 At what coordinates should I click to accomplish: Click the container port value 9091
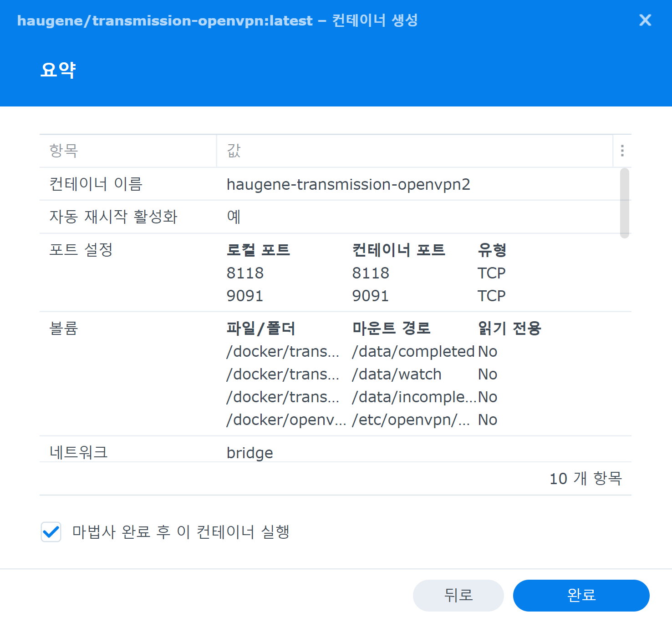370,296
